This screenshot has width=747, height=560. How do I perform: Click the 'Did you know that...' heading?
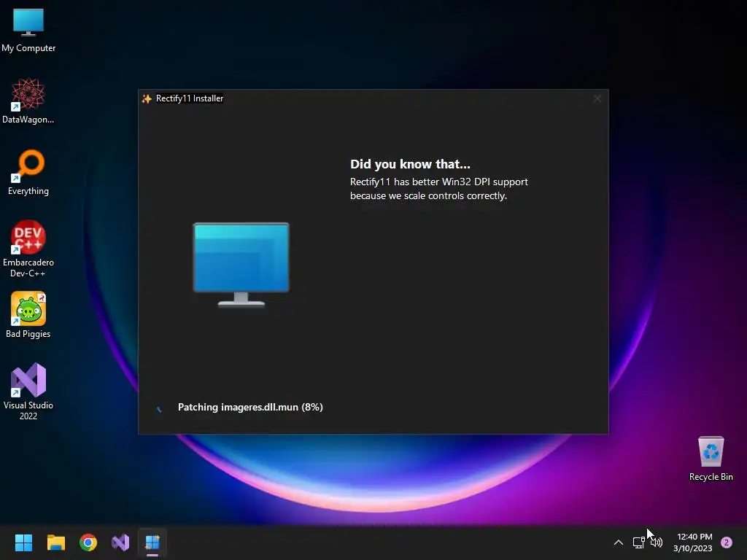410,164
